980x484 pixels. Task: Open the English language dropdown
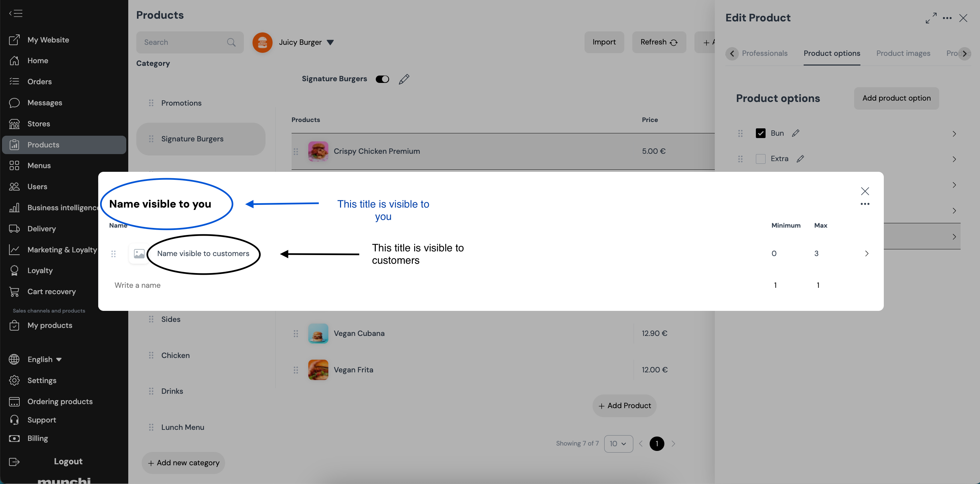tap(58, 359)
